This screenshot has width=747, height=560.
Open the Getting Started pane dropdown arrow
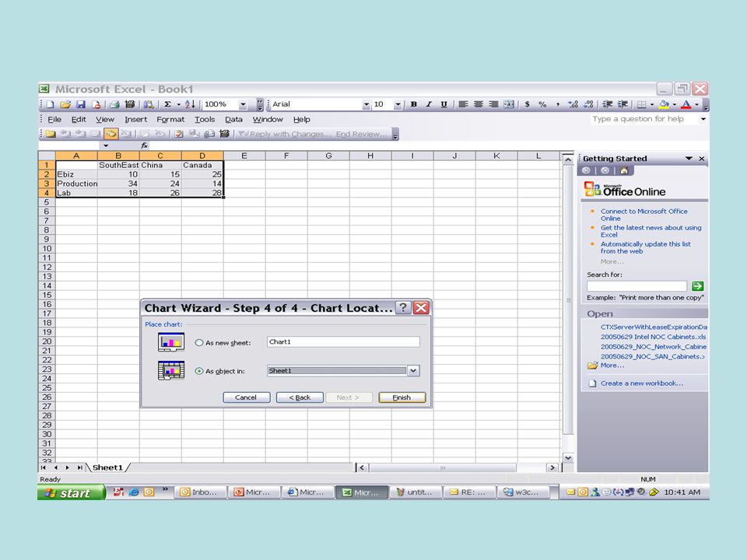pos(689,158)
